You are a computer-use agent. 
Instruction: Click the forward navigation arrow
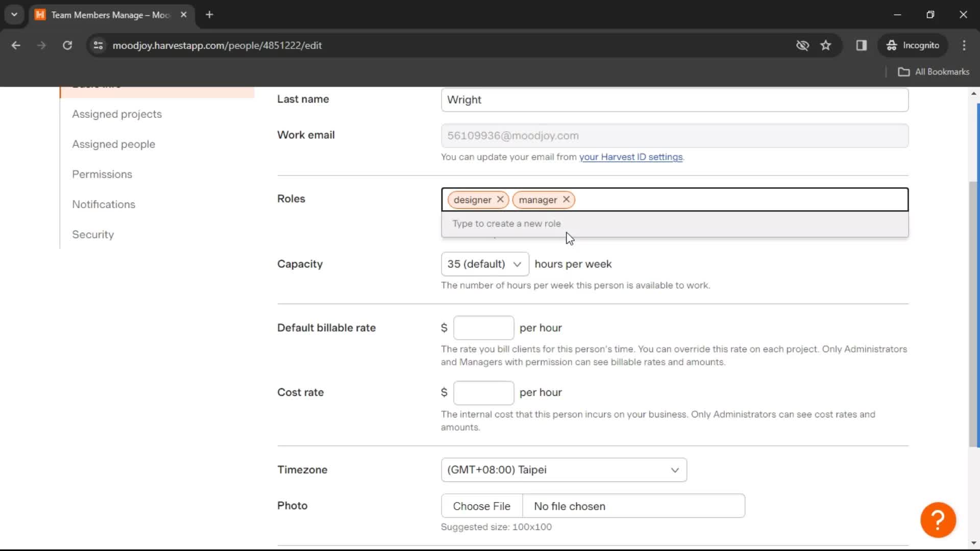[41, 45]
